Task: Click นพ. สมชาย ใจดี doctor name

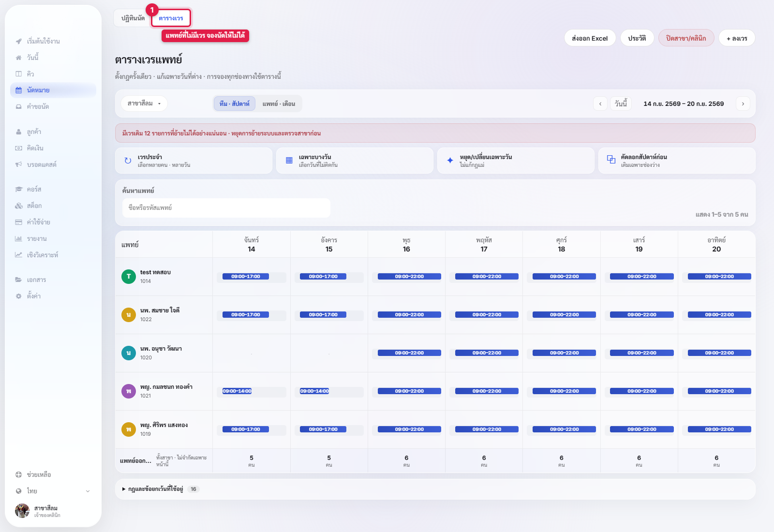Action: pos(160,310)
